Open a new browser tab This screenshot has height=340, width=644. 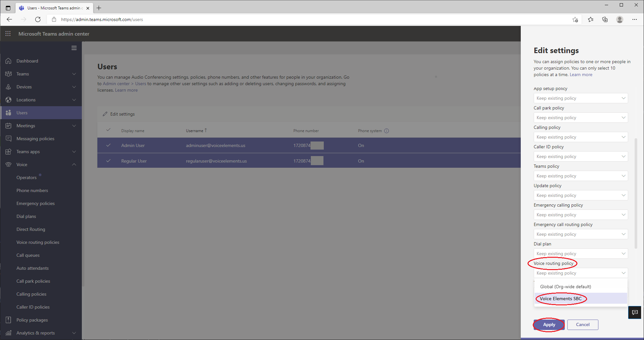pos(99,8)
